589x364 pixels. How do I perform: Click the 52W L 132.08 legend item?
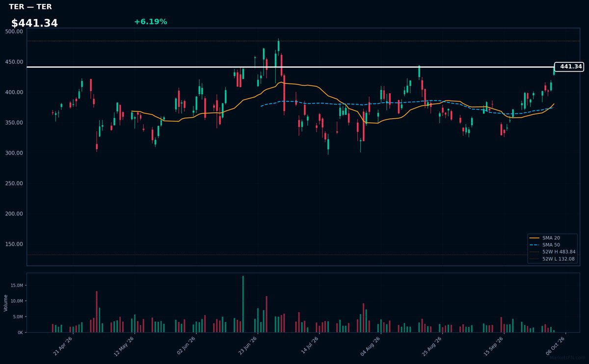553,259
